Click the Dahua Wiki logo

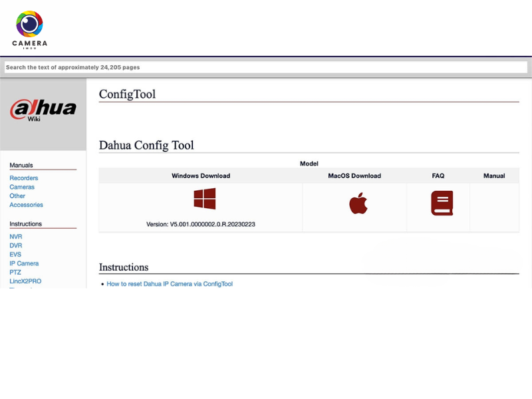coord(43,110)
